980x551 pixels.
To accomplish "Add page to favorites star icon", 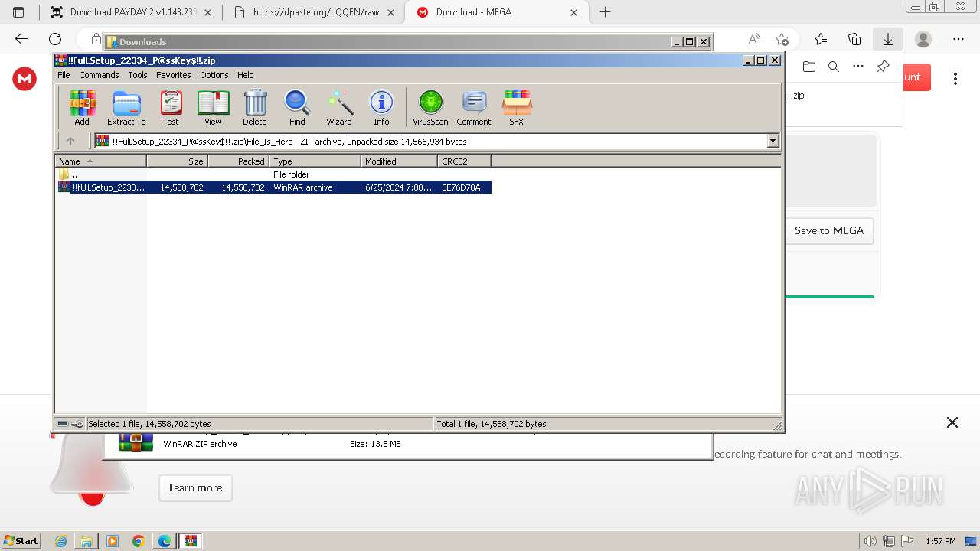I will 782,39.
